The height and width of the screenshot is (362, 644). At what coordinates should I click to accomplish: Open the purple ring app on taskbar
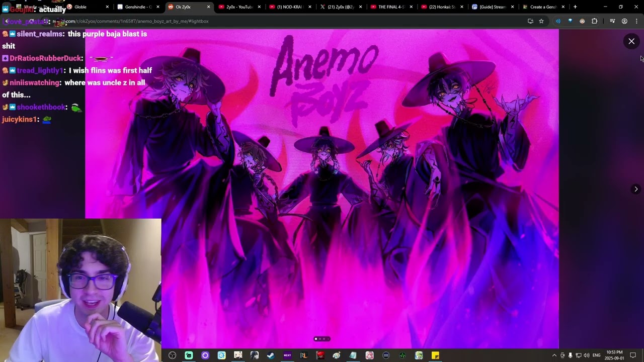pos(205,355)
